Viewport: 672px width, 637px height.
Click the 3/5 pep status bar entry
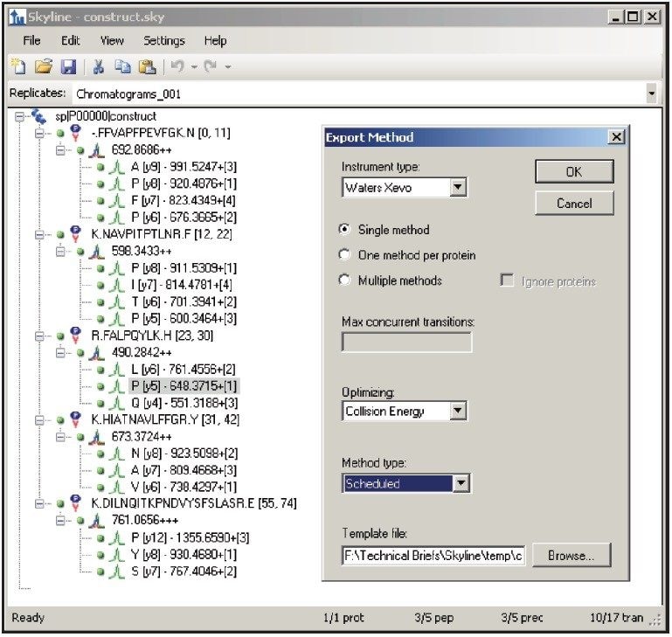(433, 618)
